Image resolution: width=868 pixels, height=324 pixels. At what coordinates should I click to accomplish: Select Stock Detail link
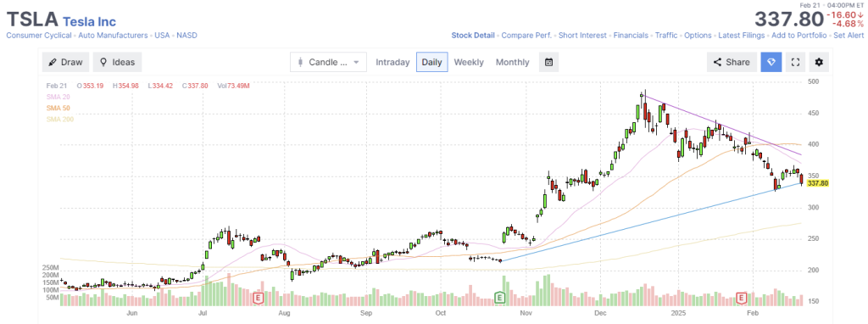point(473,36)
